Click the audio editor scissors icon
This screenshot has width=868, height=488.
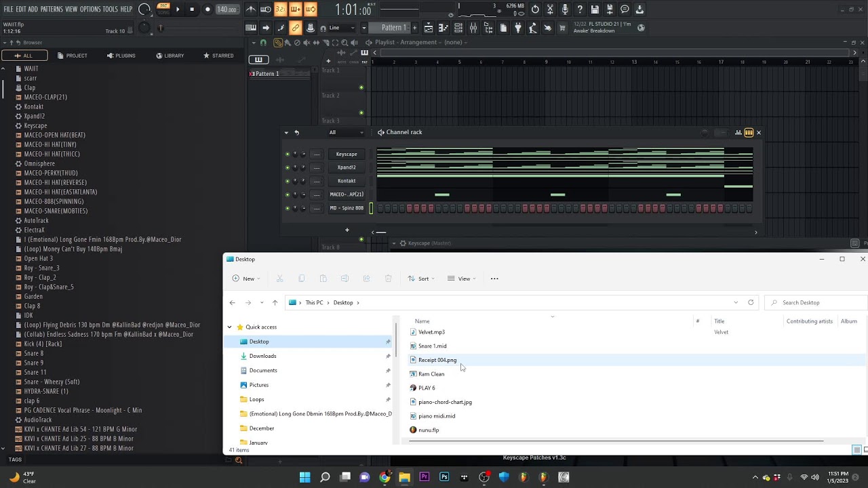[550, 9]
